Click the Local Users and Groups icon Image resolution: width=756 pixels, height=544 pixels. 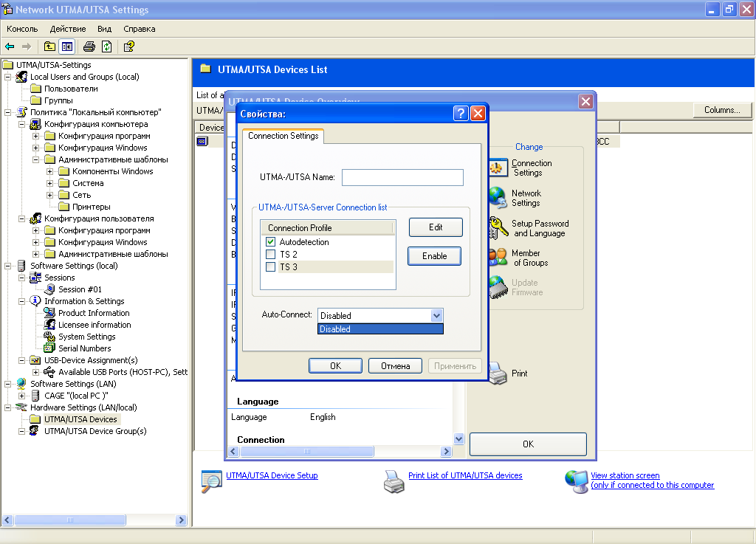click(21, 77)
